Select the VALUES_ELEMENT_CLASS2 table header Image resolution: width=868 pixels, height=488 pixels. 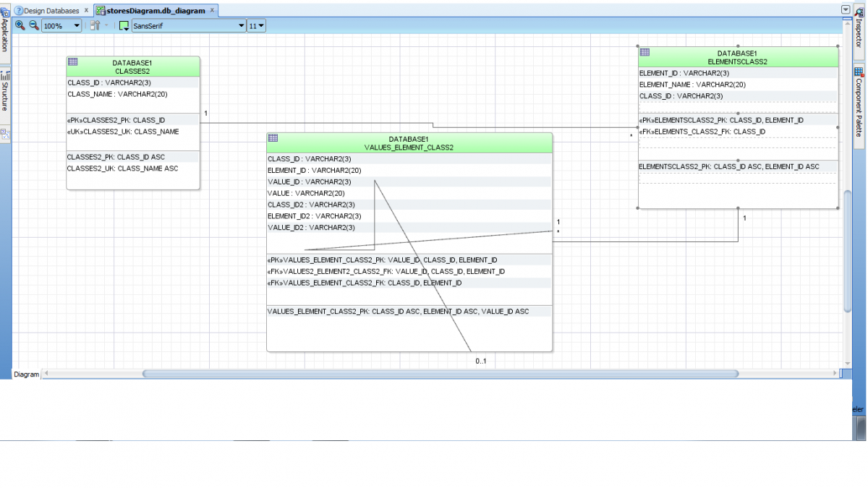click(409, 143)
